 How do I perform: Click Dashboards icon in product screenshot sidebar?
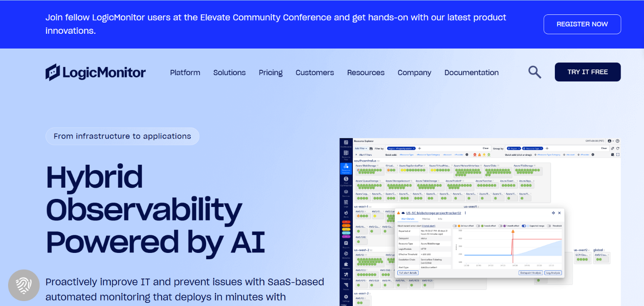(x=346, y=143)
